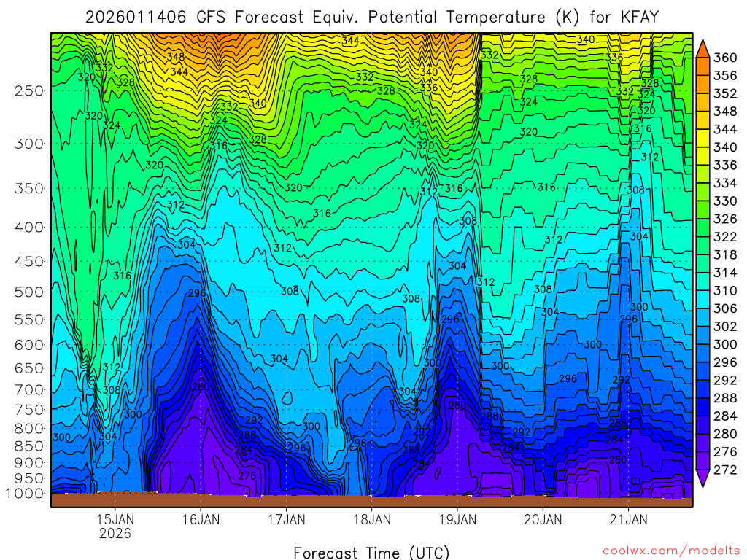Click the purple arrow below the color bar

(x=703, y=478)
